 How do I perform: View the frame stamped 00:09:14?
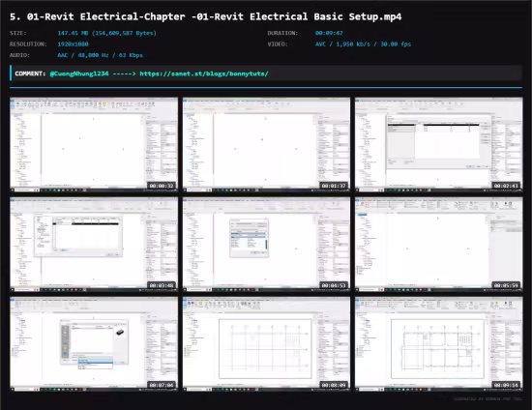point(439,344)
